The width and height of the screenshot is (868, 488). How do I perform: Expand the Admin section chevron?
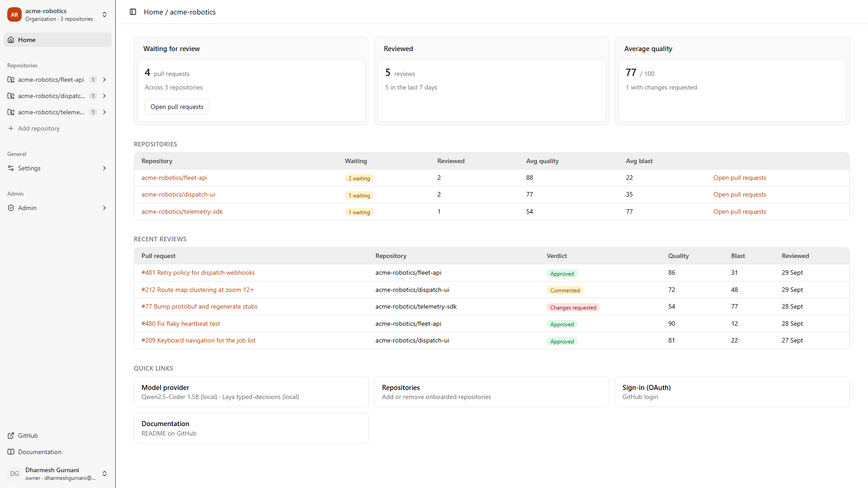tap(104, 208)
